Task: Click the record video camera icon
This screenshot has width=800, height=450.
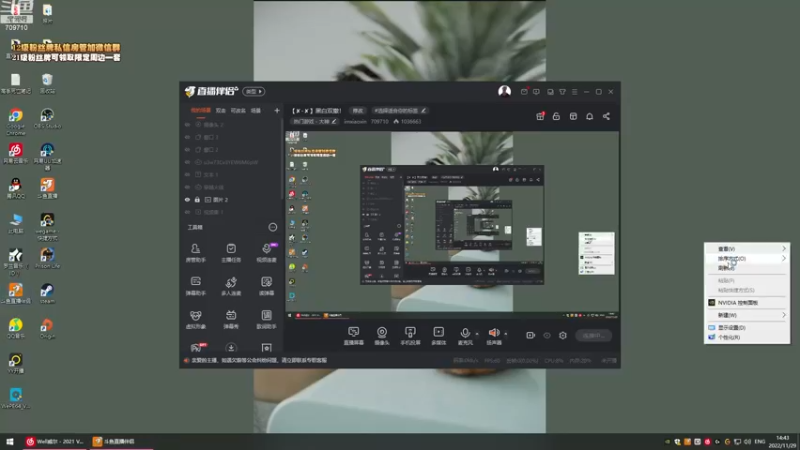Action: pos(531,335)
